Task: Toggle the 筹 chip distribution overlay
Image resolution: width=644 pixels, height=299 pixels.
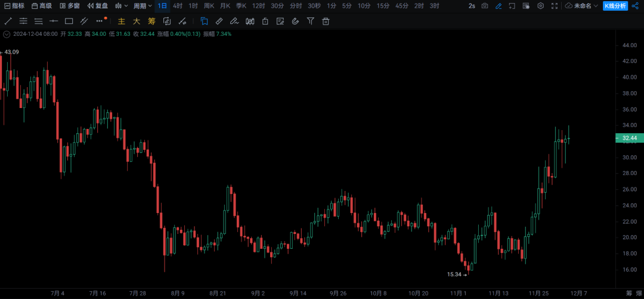Action: pyautogui.click(x=151, y=21)
